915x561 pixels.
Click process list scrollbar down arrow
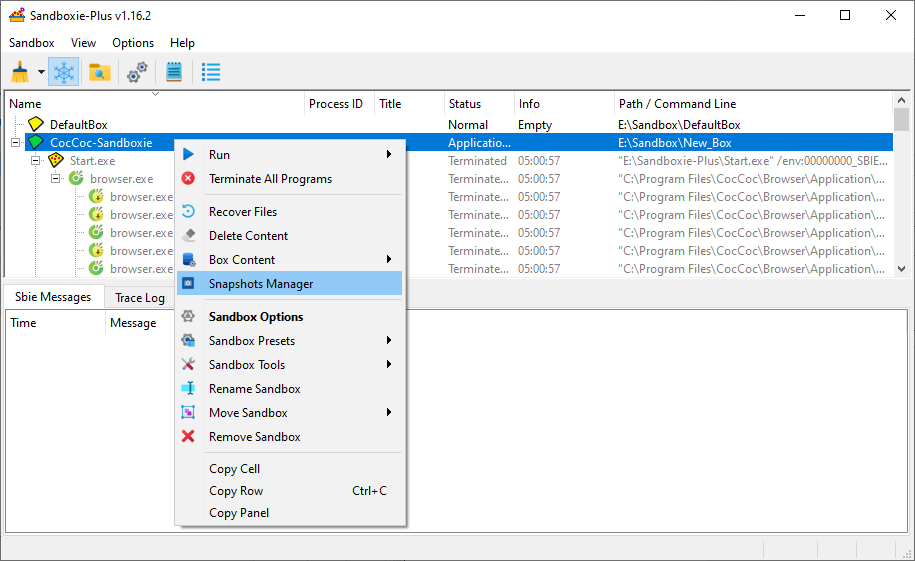click(902, 269)
